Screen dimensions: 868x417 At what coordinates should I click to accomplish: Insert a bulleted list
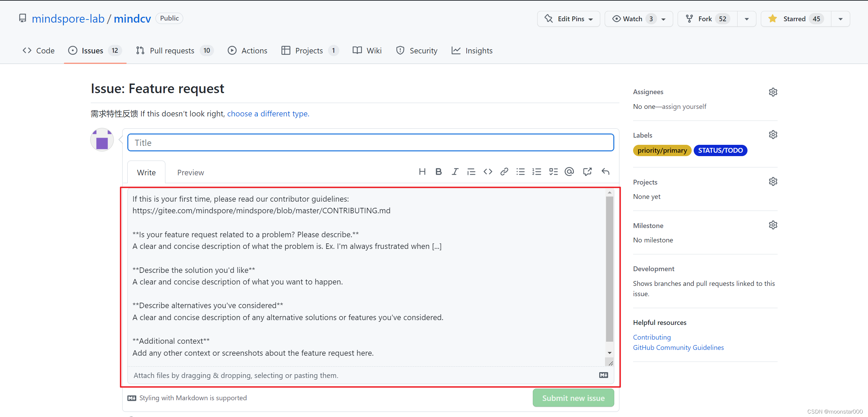[x=520, y=172]
